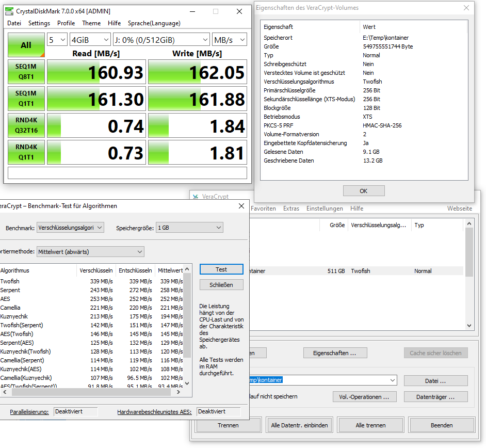Image resolution: width=486 pixels, height=448 pixels.
Task: Click the Test button in benchmark window
Action: click(x=221, y=269)
